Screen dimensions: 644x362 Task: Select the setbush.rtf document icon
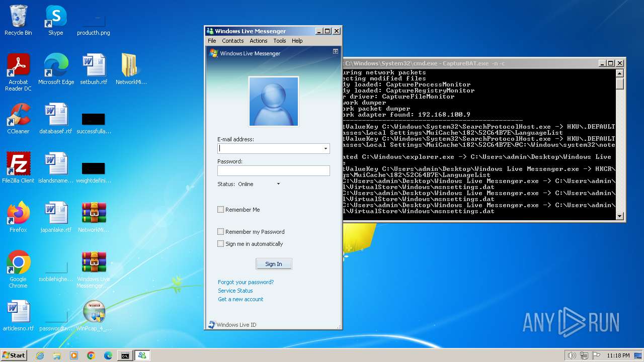(x=94, y=69)
